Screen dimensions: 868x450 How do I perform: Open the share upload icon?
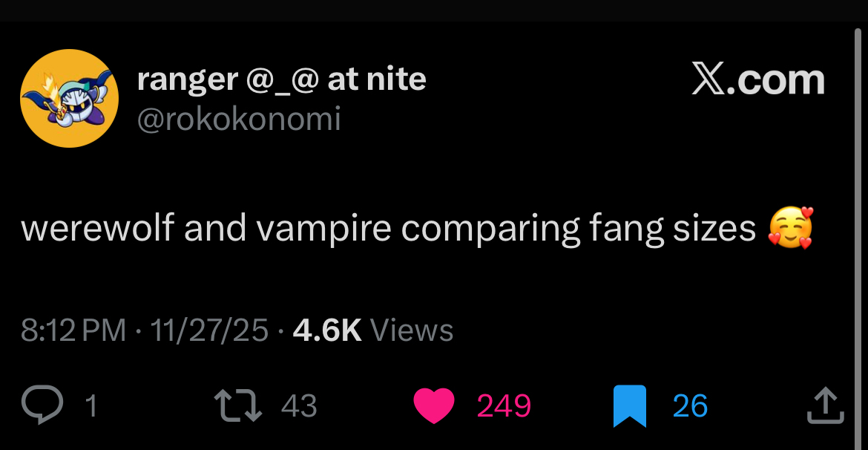point(825,405)
